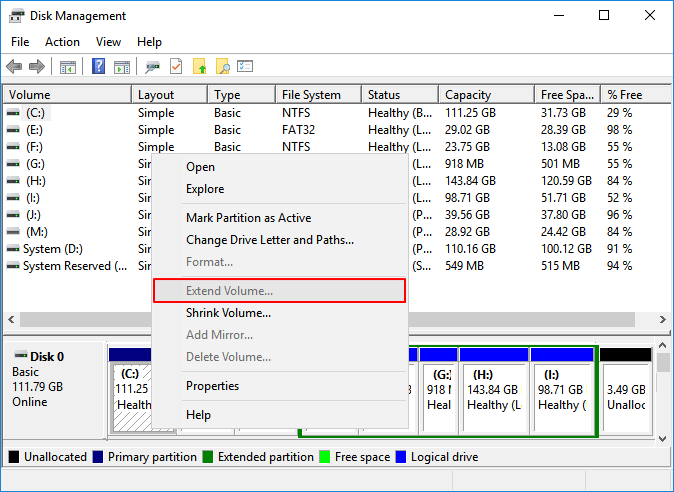The height and width of the screenshot is (492, 674).
Task: Click Properties in the context menu
Action: (x=212, y=386)
